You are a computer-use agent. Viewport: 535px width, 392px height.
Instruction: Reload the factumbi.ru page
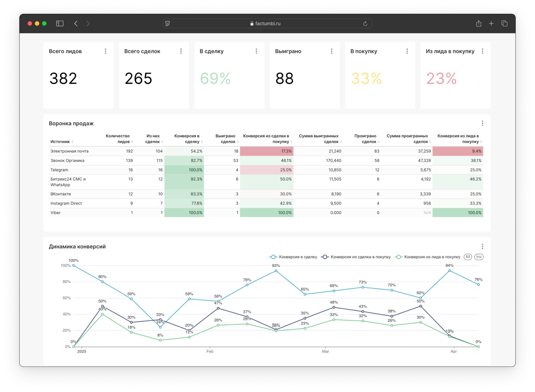point(365,23)
